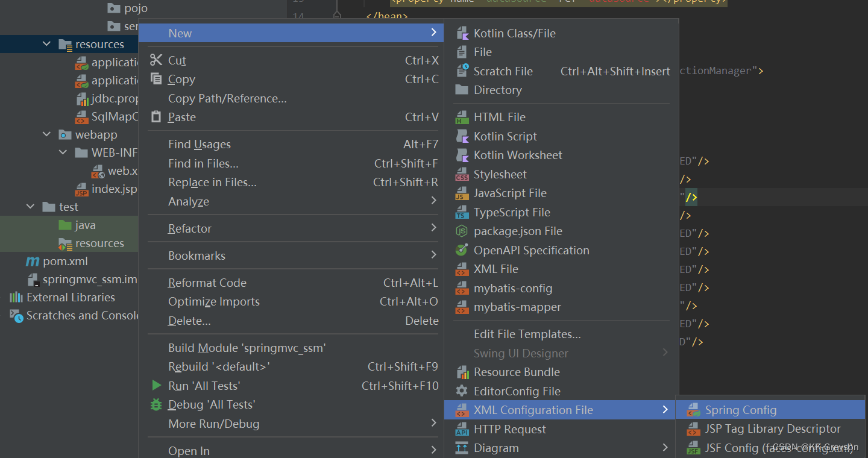
Task: Click the package.json File icon
Action: click(x=462, y=231)
